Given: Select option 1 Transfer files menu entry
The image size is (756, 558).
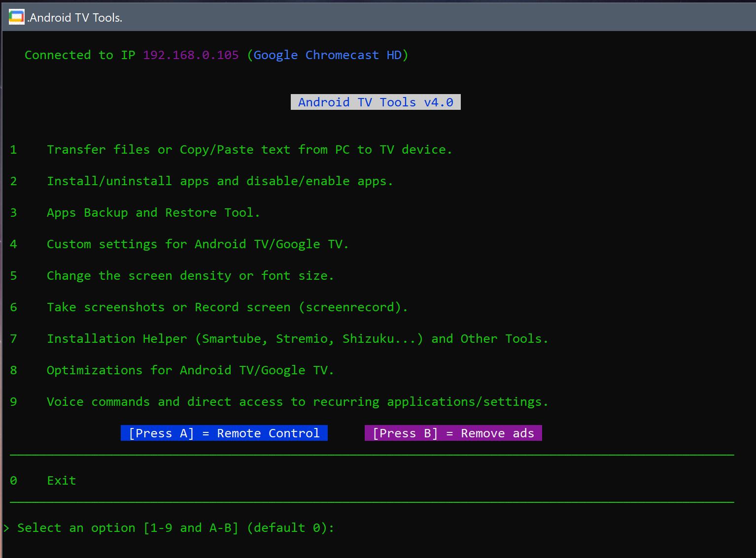Looking at the screenshot, I should 249,150.
